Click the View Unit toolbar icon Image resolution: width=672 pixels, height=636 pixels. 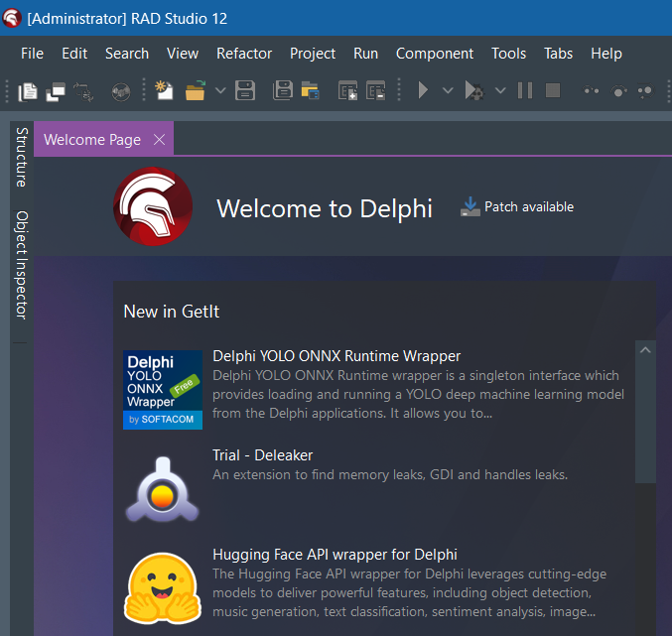[28, 91]
